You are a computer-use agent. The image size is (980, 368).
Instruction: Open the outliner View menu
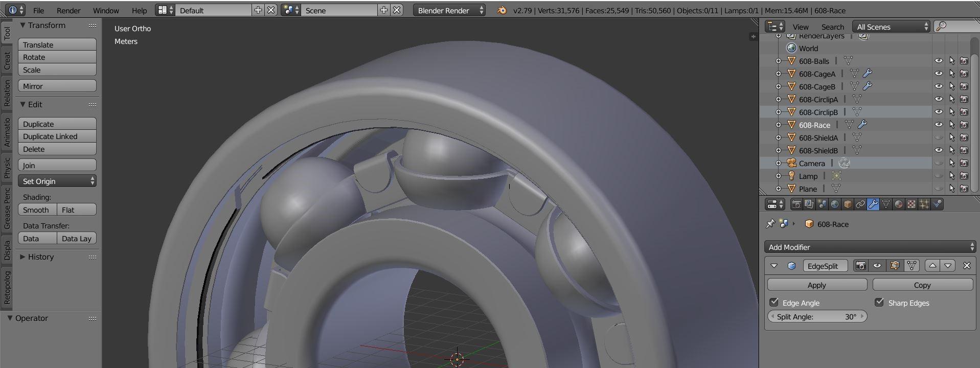pyautogui.click(x=801, y=27)
